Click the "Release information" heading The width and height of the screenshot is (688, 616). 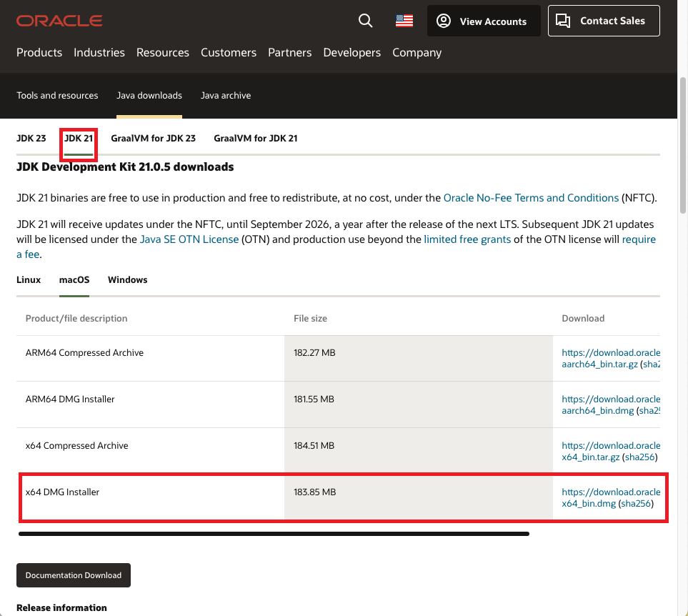[61, 607]
